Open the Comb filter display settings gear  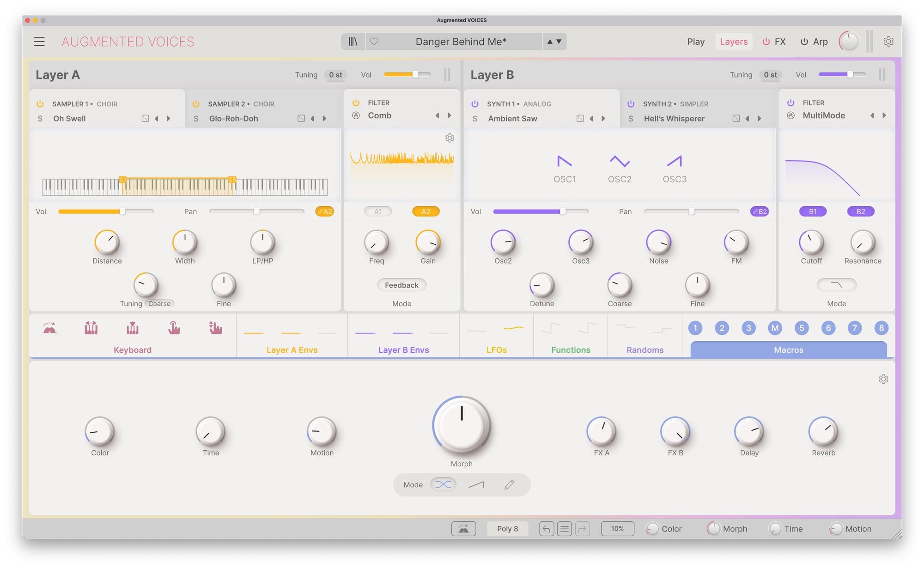[x=450, y=138]
